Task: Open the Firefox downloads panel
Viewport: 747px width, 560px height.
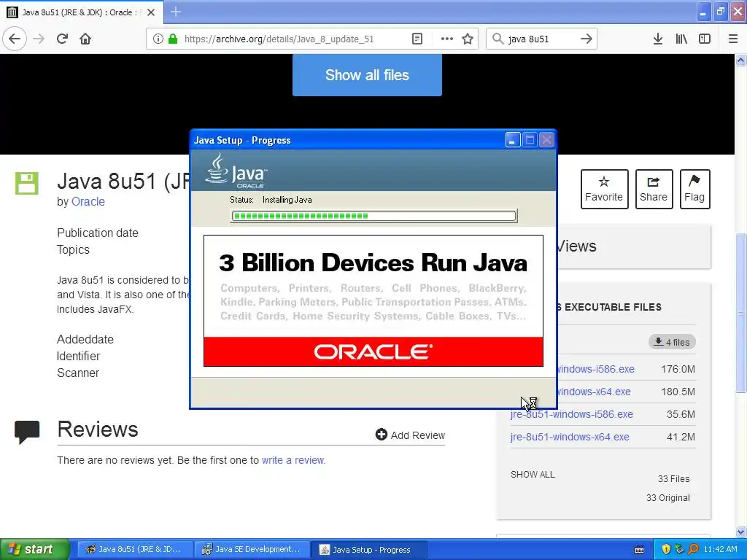Action: tap(658, 39)
